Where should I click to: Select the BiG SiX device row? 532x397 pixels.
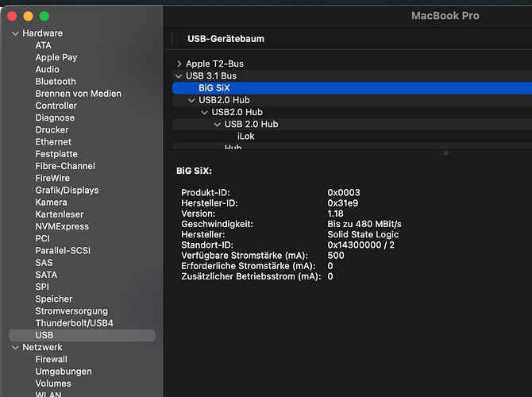(214, 88)
